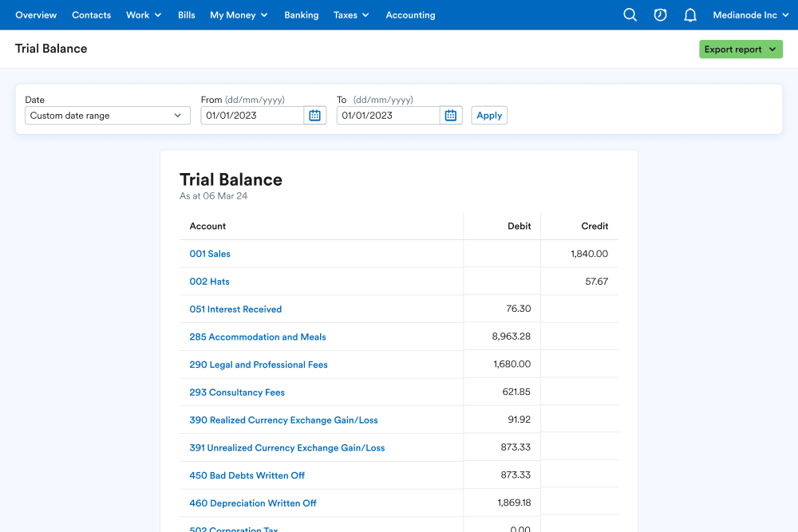Select the 8,963.28 debit value

[511, 336]
